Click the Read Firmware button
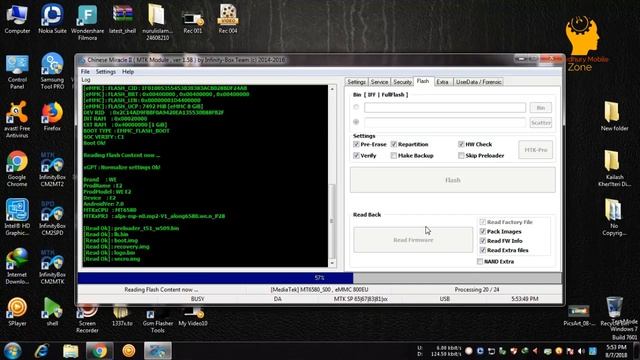 (x=413, y=240)
